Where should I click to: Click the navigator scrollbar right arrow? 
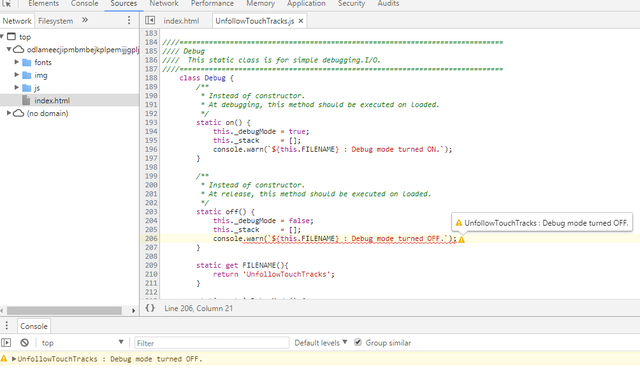(133, 311)
